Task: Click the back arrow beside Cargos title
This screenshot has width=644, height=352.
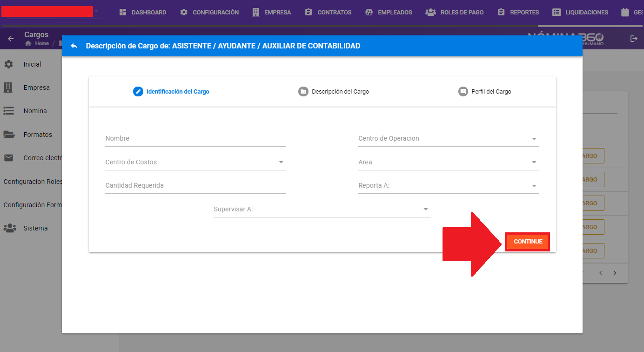Action: point(11,39)
